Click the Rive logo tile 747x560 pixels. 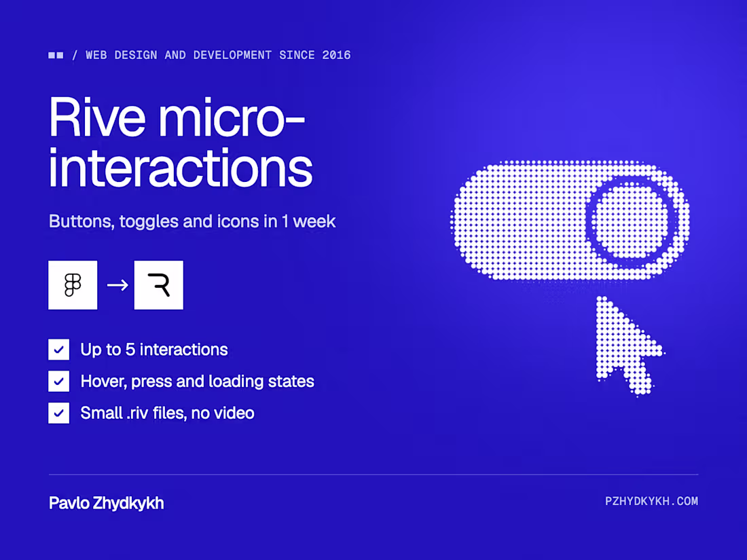[x=159, y=285]
